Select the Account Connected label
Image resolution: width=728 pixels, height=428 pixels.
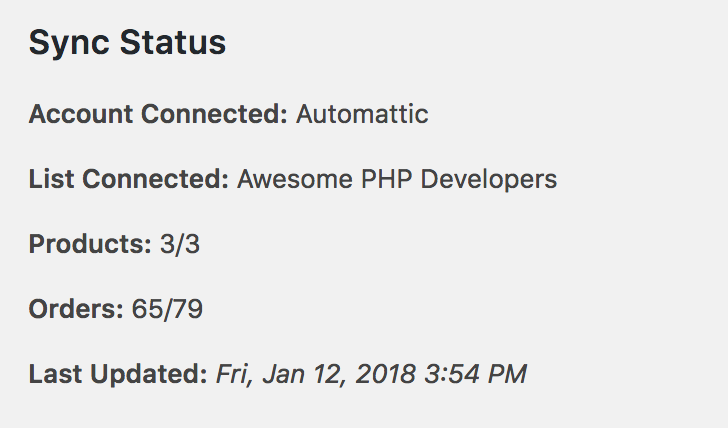pyautogui.click(x=158, y=114)
